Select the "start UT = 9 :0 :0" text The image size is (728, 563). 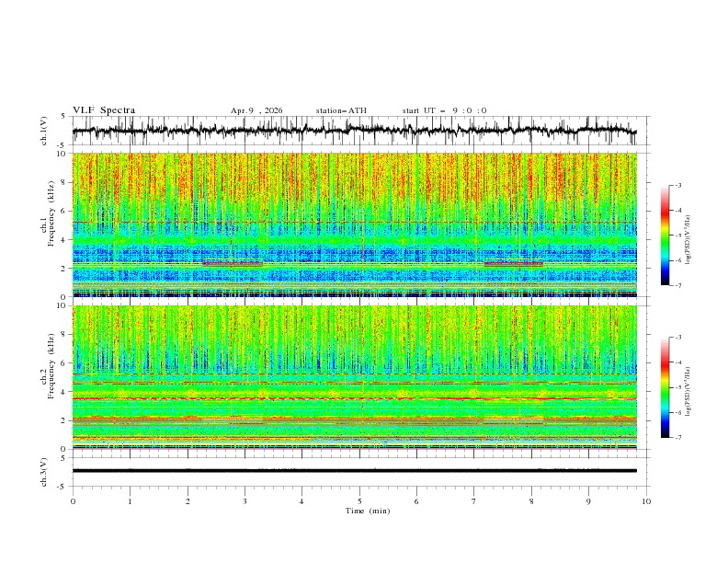click(444, 110)
